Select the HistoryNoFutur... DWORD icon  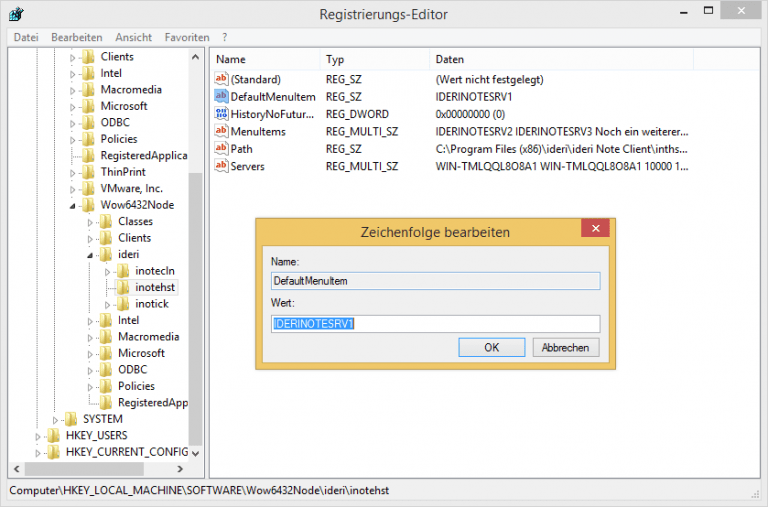click(221, 114)
